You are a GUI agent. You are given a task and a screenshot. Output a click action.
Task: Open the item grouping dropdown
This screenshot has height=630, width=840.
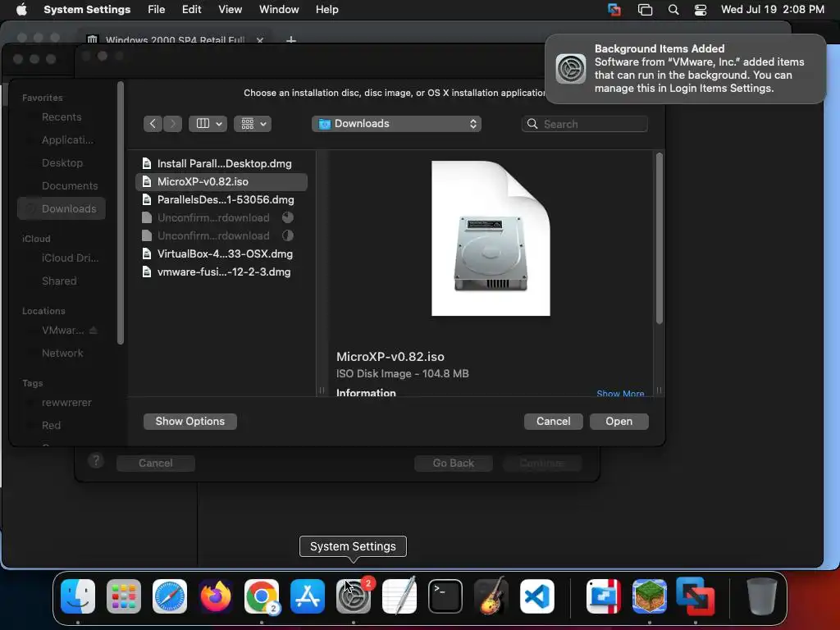coord(253,124)
